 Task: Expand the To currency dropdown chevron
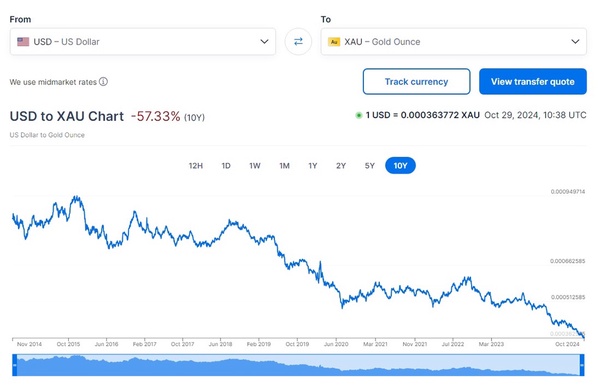point(575,41)
